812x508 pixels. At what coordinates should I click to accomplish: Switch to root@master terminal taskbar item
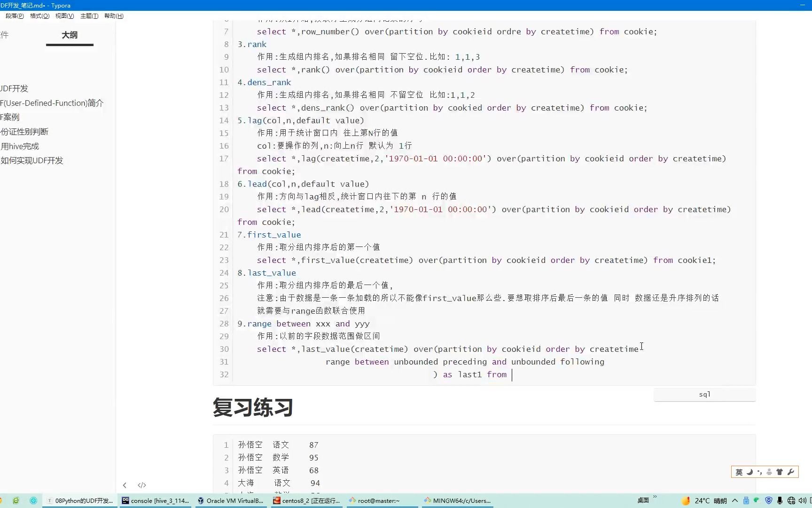[382, 500]
